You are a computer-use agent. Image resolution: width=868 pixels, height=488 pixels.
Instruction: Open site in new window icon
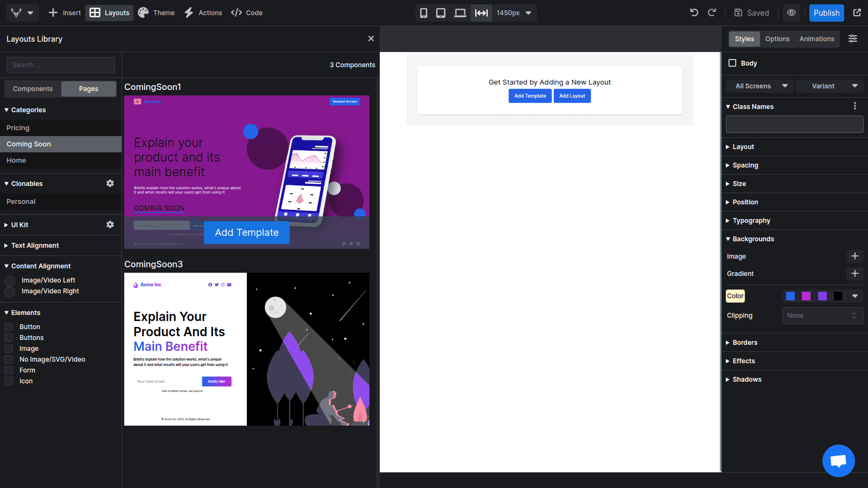(857, 12)
